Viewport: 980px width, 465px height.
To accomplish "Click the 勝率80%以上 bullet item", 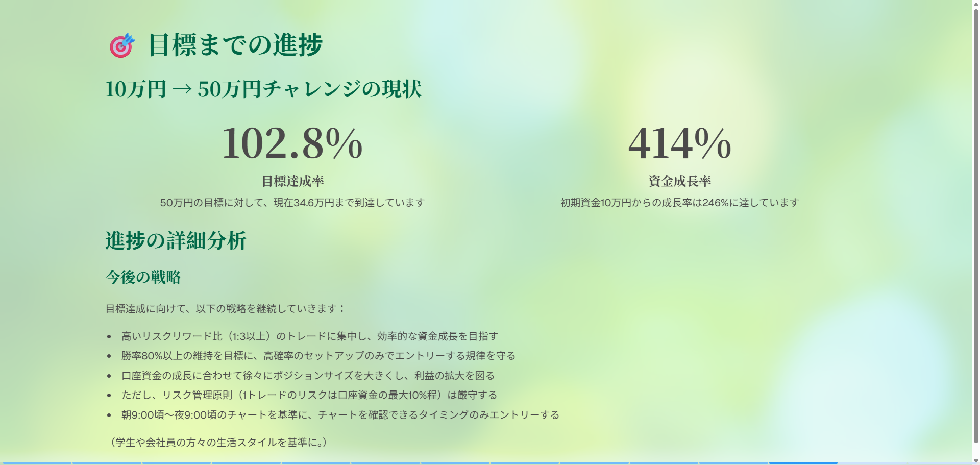I will click(x=318, y=356).
